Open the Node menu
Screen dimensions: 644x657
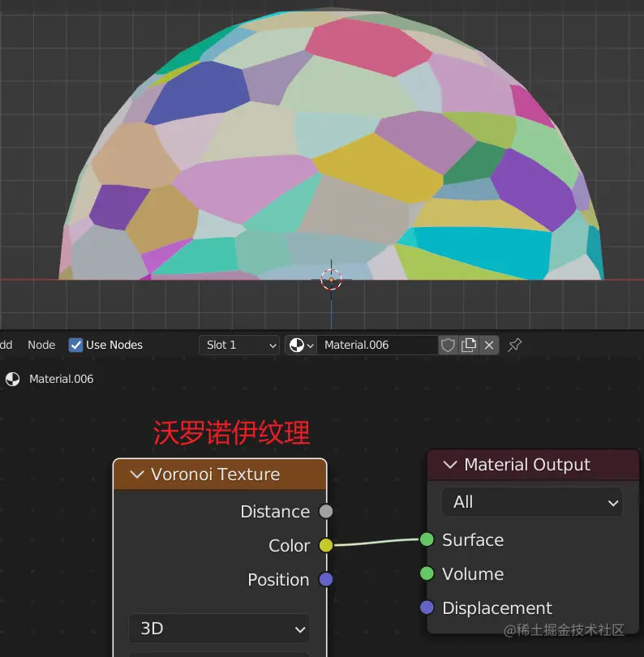pyautogui.click(x=41, y=346)
